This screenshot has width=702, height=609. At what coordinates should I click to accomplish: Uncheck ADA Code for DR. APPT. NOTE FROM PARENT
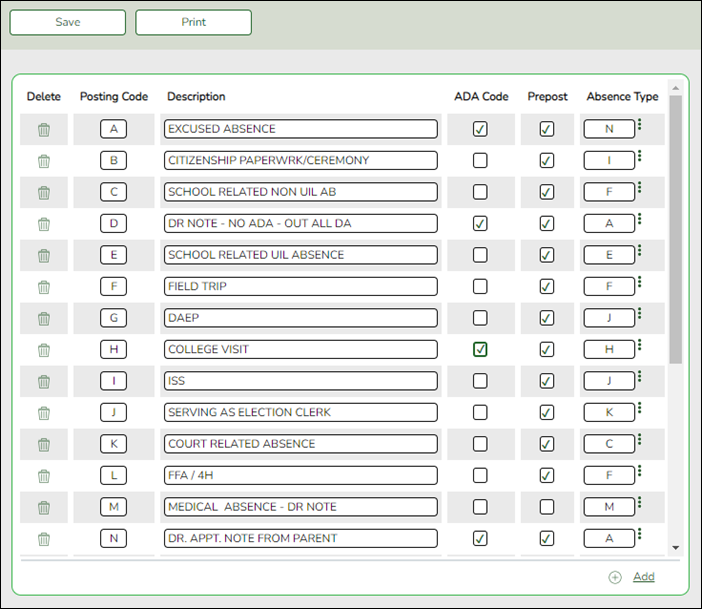tap(480, 538)
